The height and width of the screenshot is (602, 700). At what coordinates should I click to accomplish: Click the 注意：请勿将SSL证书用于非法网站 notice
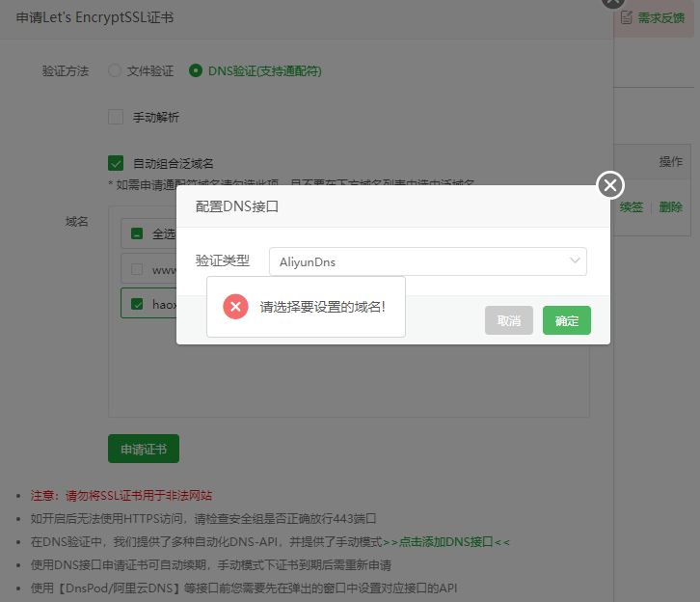[x=121, y=495]
